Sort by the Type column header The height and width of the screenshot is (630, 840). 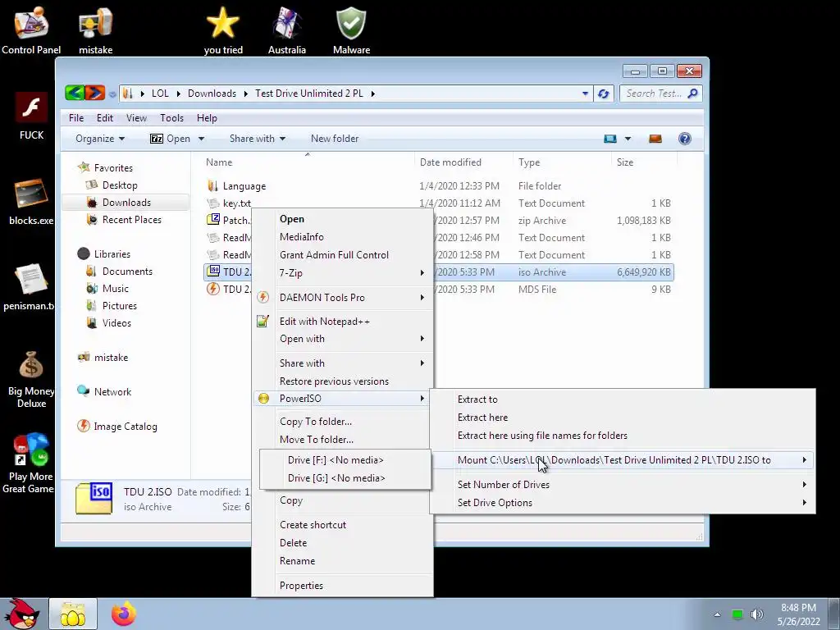[562, 162]
